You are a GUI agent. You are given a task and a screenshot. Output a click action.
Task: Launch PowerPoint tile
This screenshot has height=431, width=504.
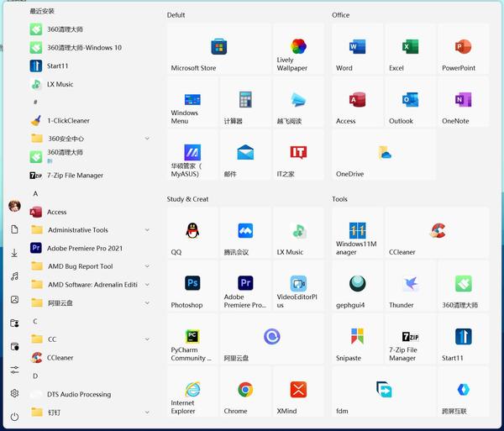(x=463, y=50)
